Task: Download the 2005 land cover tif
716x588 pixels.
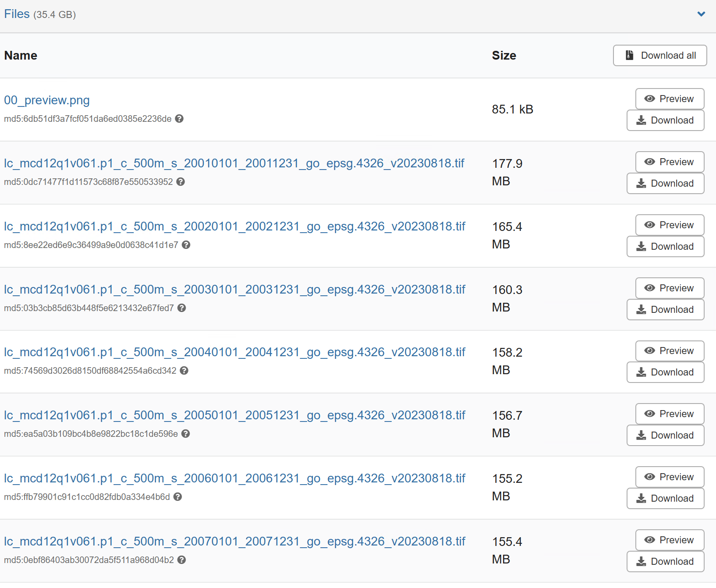Action: pos(665,436)
